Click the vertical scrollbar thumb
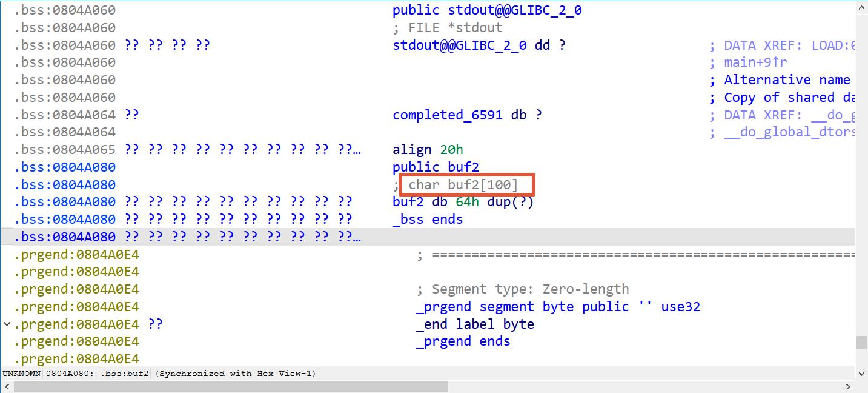Screen dimensions: 868x393 tap(861, 343)
